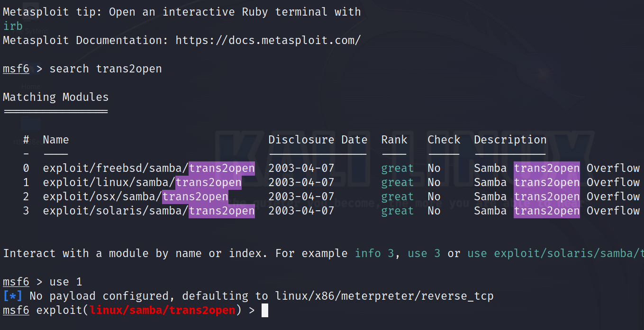This screenshot has height=330, width=644.
Task: Click the Name column header
Action: (x=56, y=140)
